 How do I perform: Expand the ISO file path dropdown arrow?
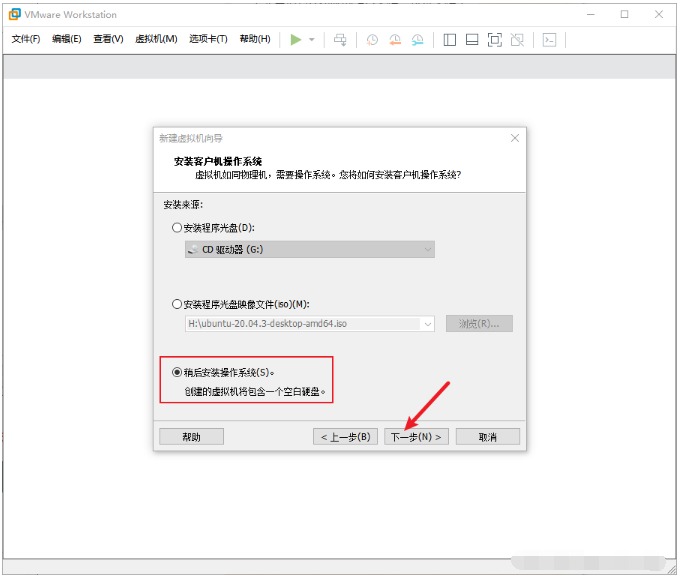428,324
